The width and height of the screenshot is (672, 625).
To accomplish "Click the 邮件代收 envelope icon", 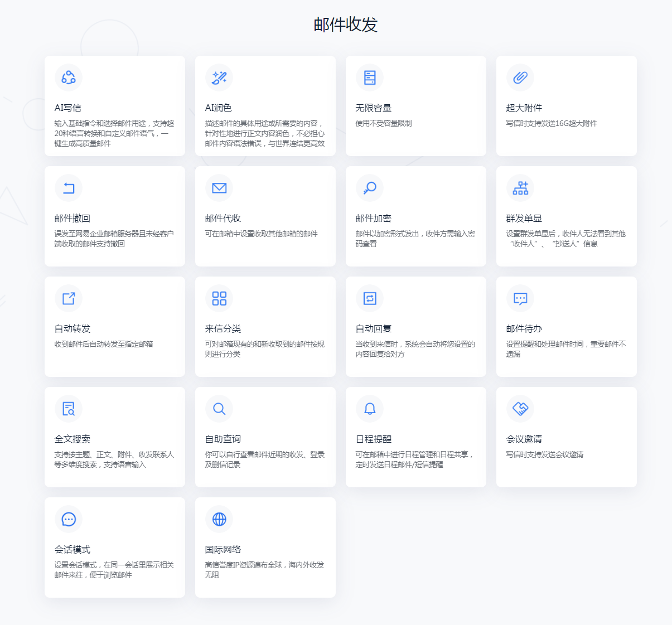I will point(219,188).
